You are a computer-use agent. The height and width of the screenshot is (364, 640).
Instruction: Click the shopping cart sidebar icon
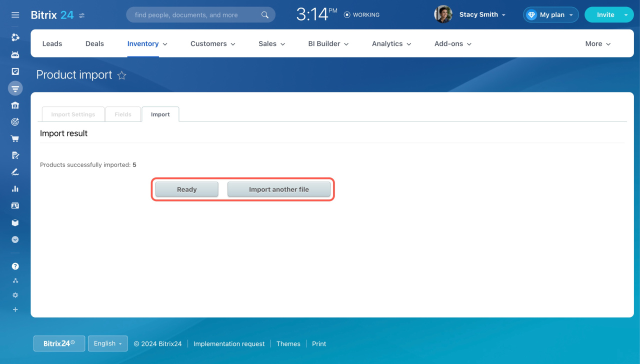coord(15,138)
